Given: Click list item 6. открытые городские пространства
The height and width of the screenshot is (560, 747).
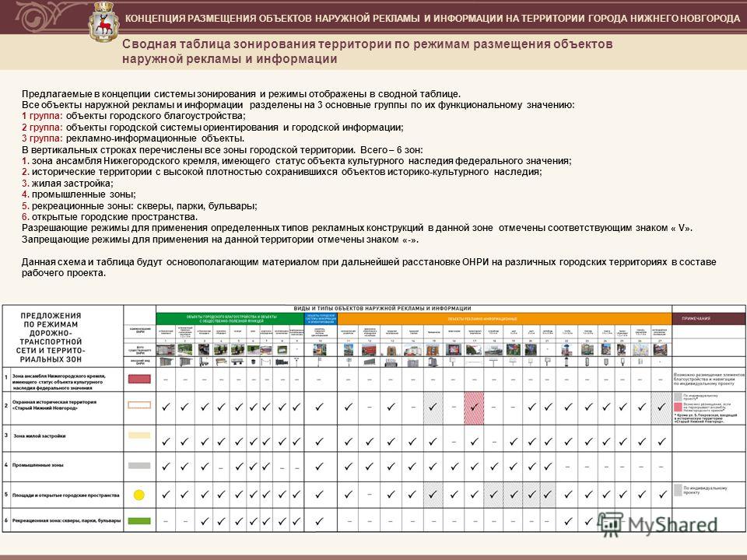Looking at the screenshot, I should tap(110, 217).
